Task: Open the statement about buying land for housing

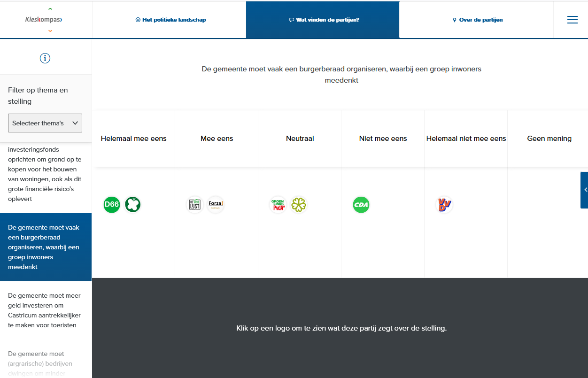Action: (45, 174)
